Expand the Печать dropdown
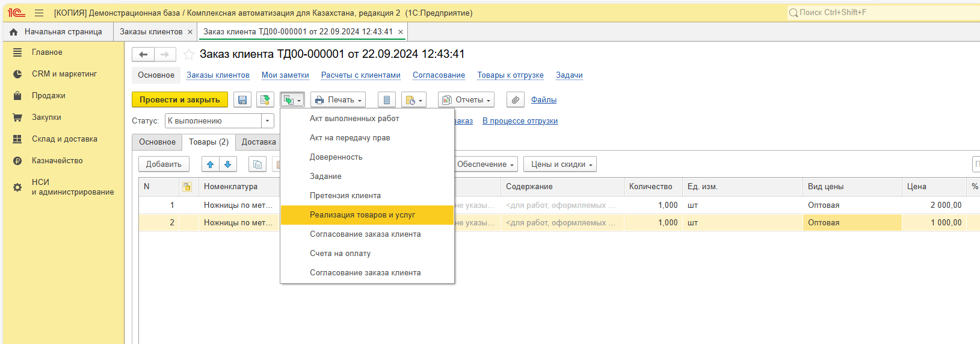Screen dimensions: 980x344 [338, 100]
